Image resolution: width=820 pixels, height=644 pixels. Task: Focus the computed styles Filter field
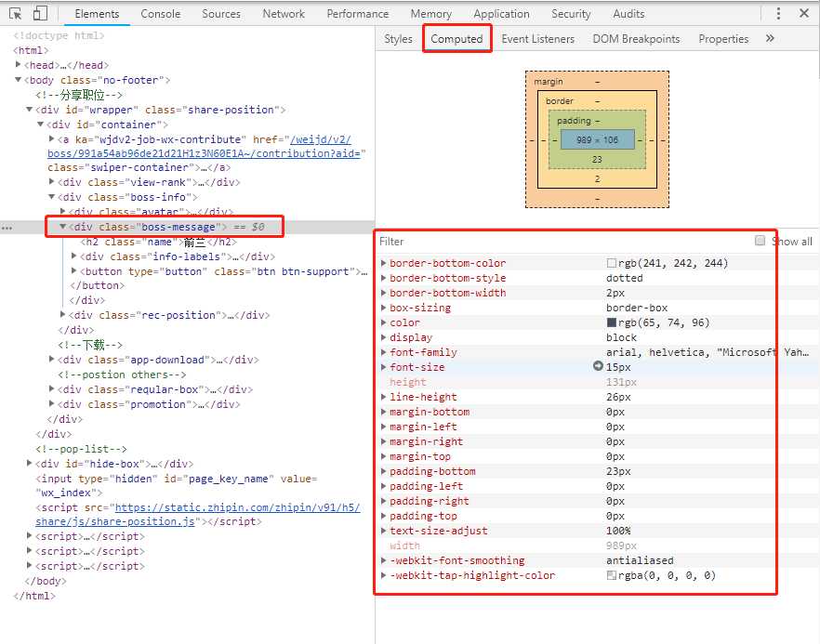(562, 242)
